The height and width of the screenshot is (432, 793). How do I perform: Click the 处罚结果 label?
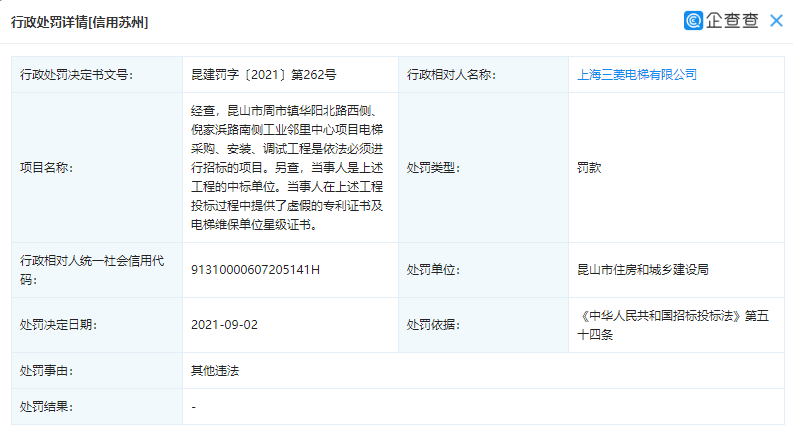click(x=46, y=407)
